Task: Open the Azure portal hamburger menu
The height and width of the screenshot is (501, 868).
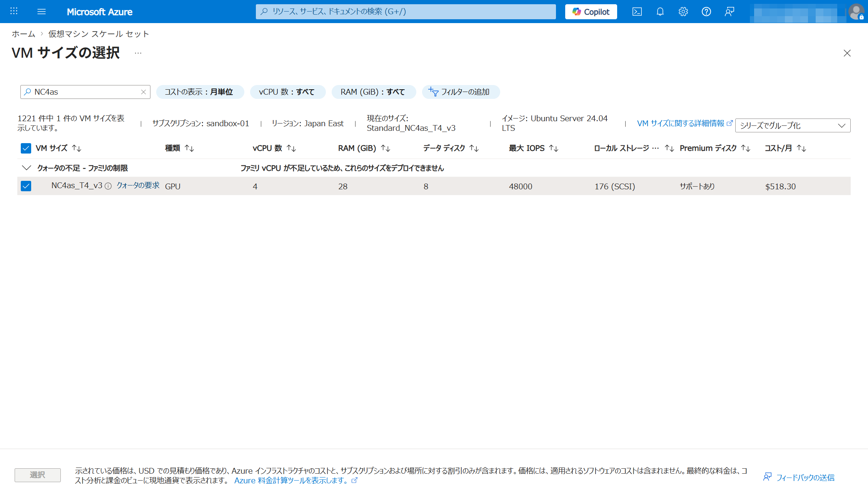Action: pyautogui.click(x=42, y=12)
